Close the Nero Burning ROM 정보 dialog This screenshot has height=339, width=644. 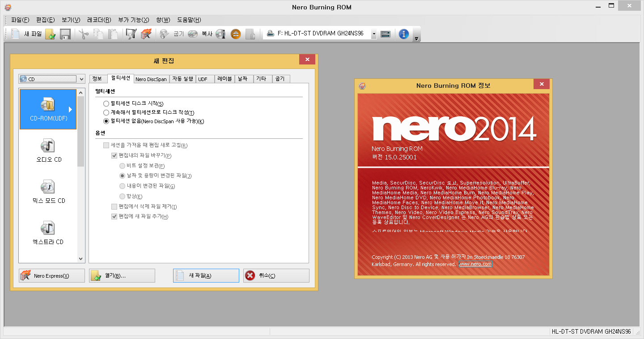542,85
